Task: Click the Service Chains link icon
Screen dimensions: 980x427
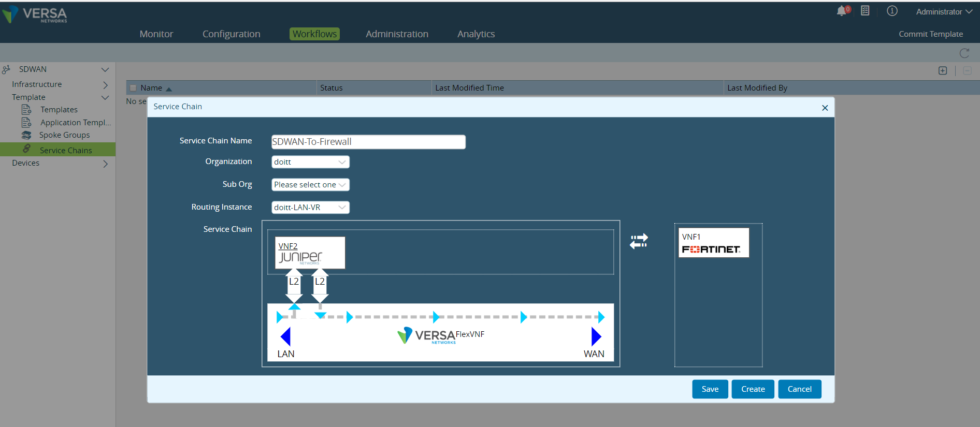Action: [26, 149]
